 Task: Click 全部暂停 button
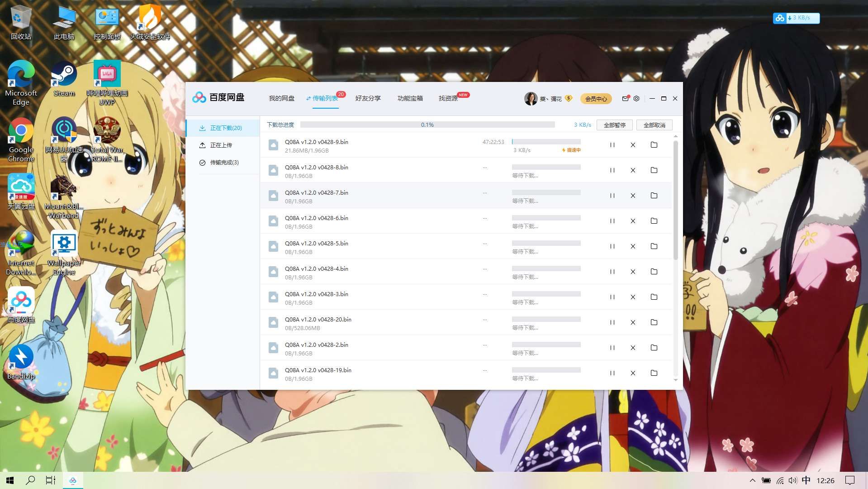click(x=614, y=125)
